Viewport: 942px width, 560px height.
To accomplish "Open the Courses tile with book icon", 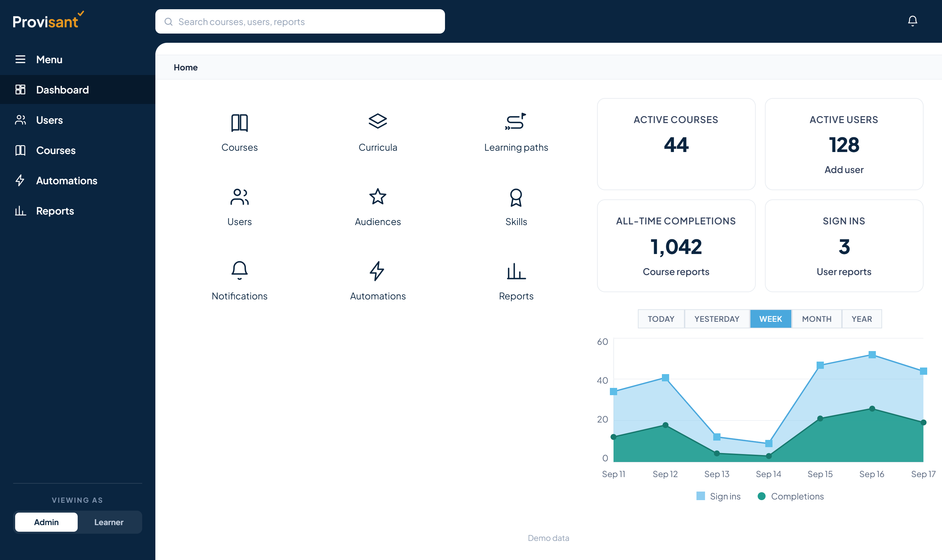I will click(x=239, y=133).
